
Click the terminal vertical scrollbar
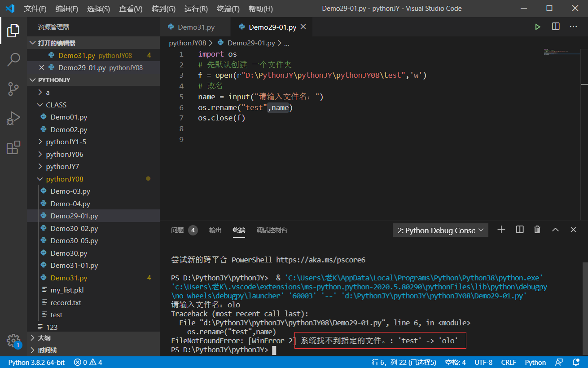(585, 309)
